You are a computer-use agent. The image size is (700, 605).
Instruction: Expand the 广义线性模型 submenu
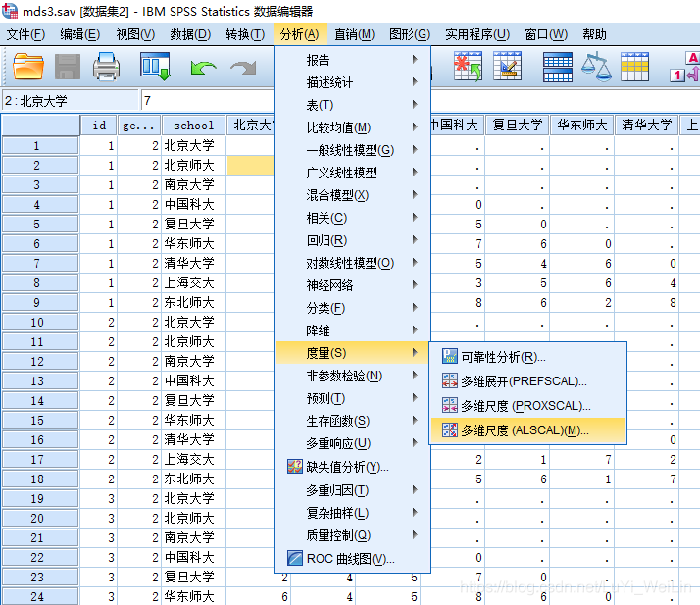point(352,173)
